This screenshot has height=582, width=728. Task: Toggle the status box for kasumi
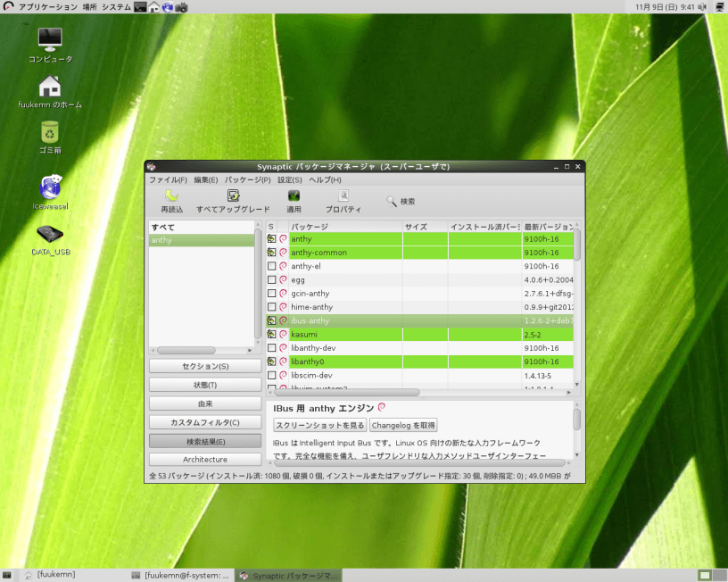tap(271, 335)
